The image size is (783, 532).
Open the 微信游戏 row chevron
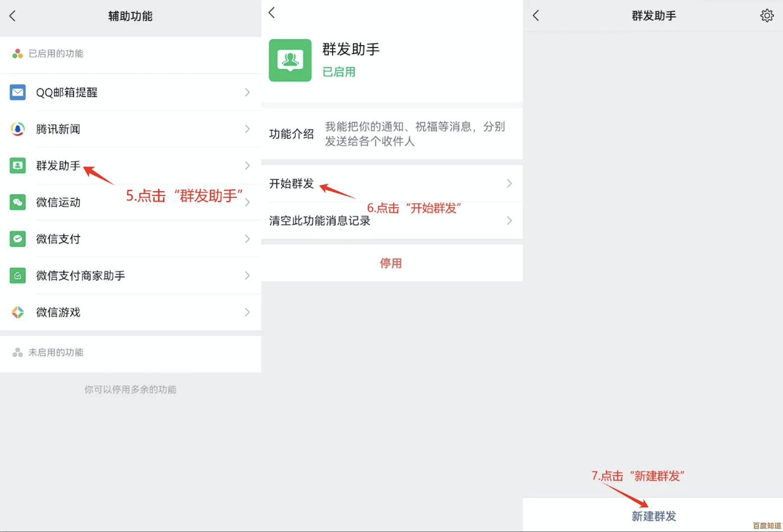click(247, 312)
